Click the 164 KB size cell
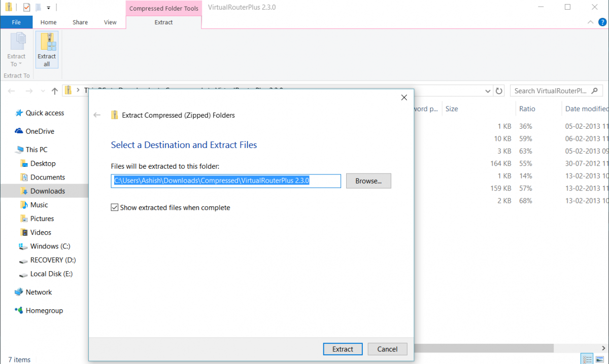Image resolution: width=609 pixels, height=364 pixels. click(500, 163)
